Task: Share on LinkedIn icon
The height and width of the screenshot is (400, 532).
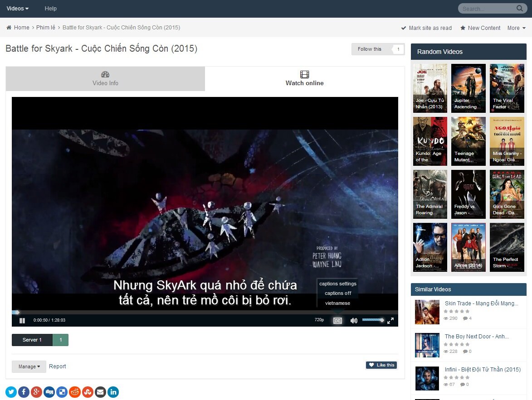Action: tap(113, 392)
